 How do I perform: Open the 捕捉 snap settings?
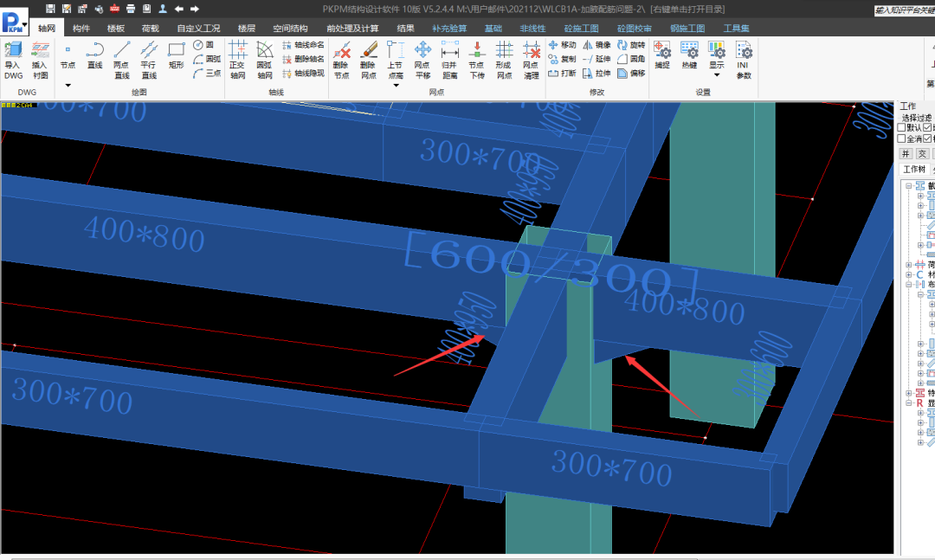[662, 55]
